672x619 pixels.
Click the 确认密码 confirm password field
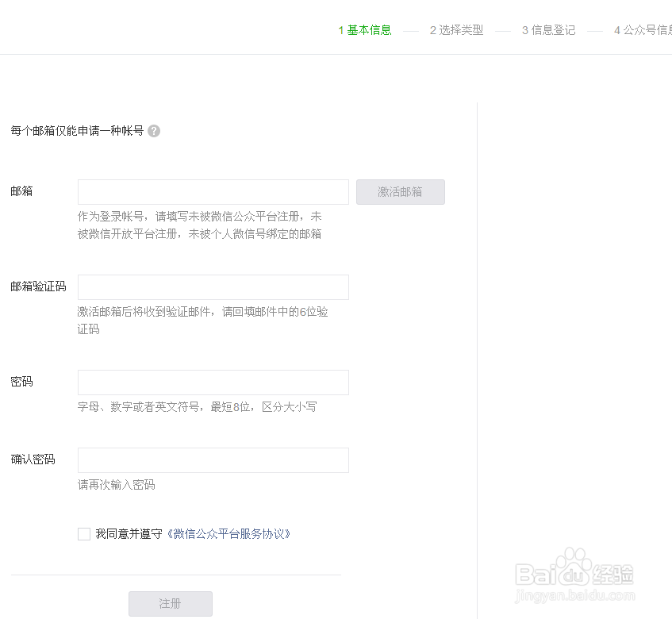click(x=213, y=460)
